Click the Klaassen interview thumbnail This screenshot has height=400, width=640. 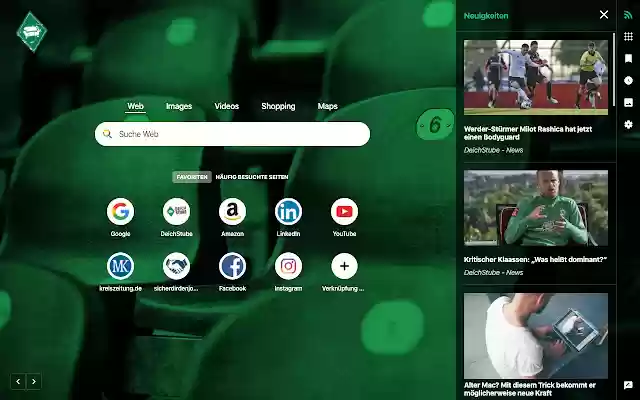click(536, 208)
